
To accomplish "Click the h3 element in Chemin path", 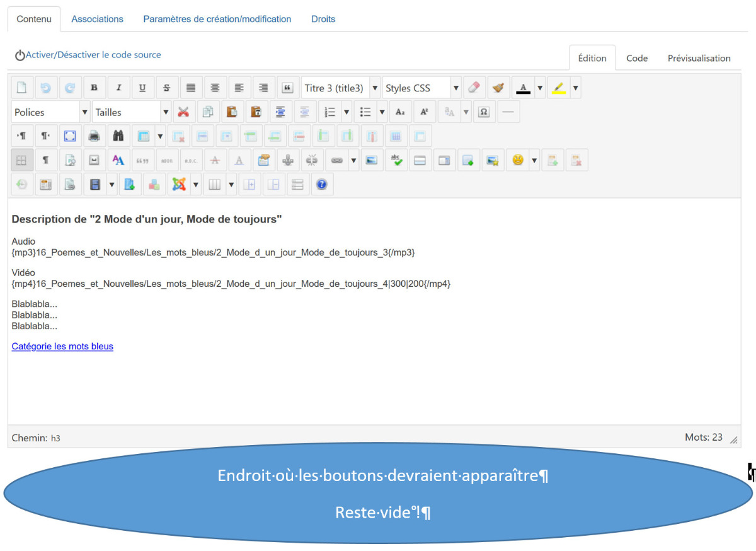I will (55, 438).
